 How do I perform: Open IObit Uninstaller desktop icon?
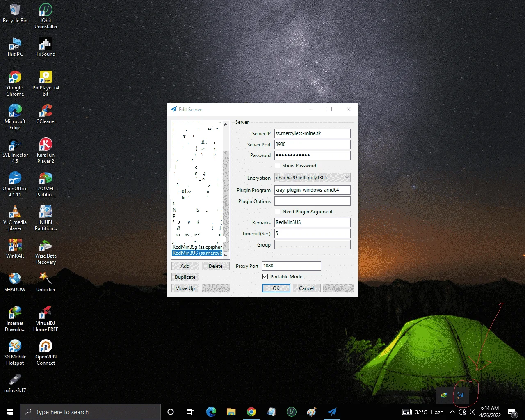pyautogui.click(x=46, y=16)
